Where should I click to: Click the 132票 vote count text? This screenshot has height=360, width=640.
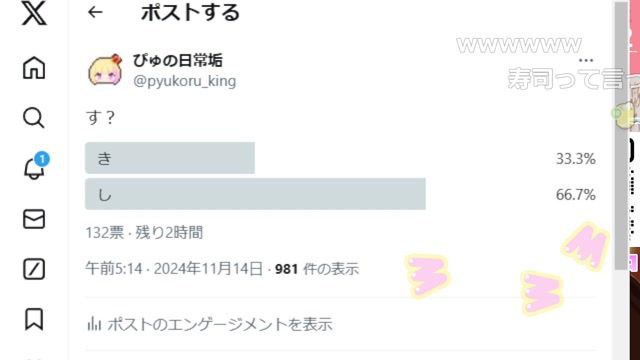pyautogui.click(x=104, y=233)
